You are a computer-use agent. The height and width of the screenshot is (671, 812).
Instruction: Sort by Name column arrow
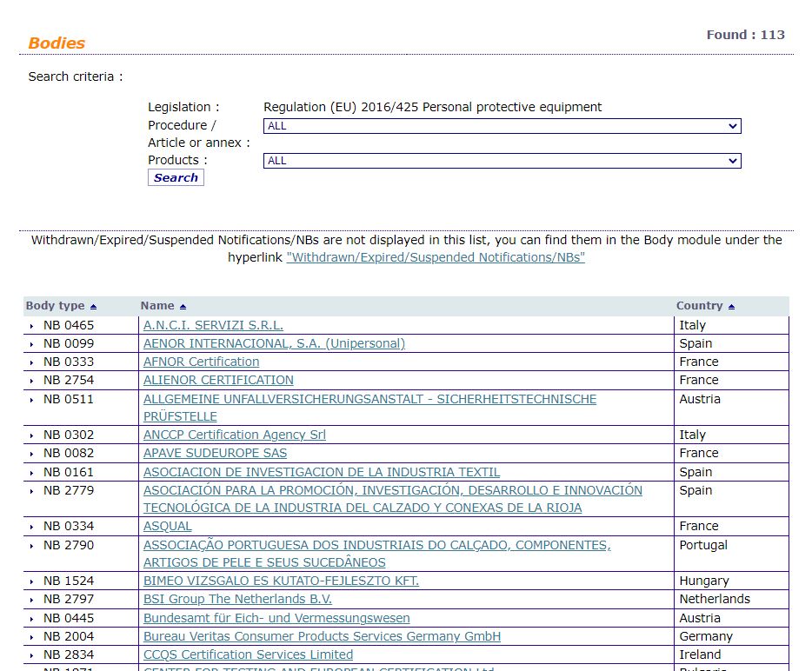[x=183, y=307]
